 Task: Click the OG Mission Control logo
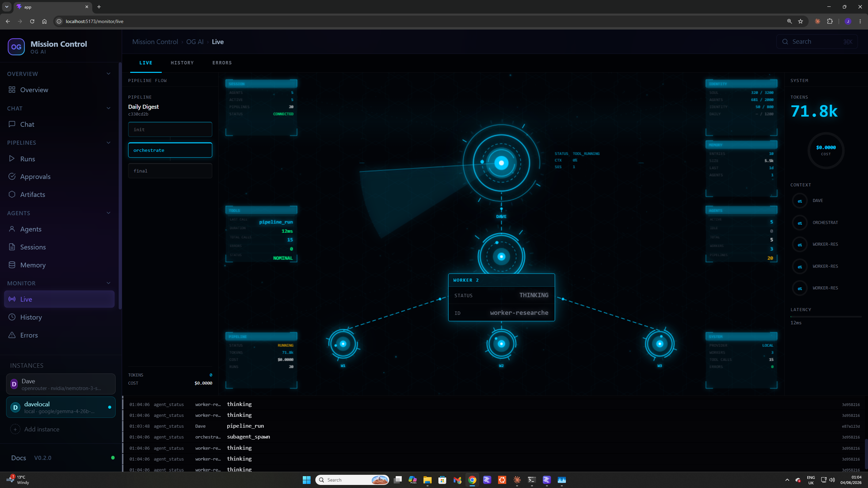[x=16, y=47]
